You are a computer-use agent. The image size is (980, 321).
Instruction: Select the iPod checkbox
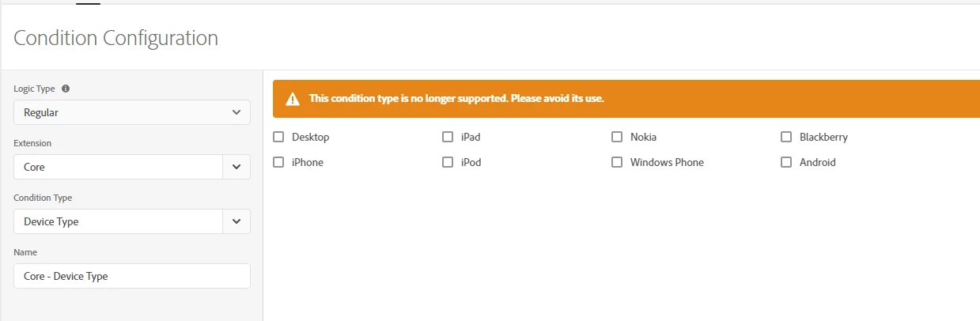[448, 162]
